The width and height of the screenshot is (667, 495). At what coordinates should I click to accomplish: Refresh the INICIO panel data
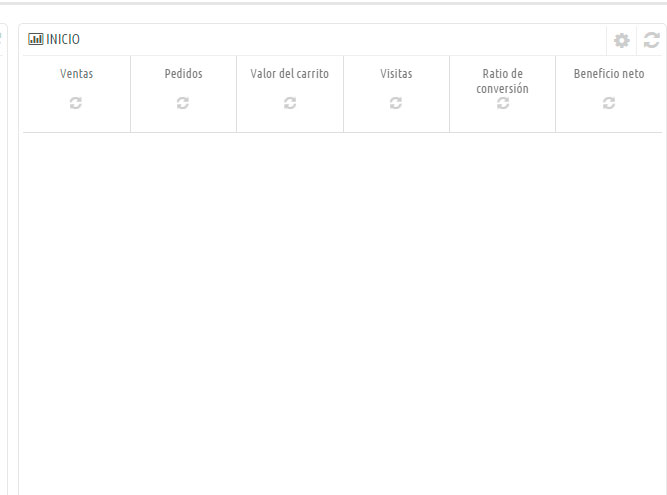pos(652,40)
